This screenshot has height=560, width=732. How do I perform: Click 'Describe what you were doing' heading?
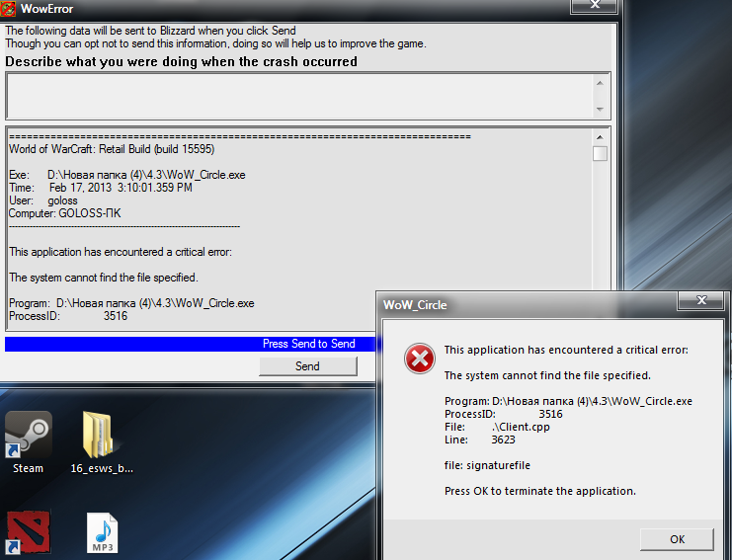[x=181, y=61]
